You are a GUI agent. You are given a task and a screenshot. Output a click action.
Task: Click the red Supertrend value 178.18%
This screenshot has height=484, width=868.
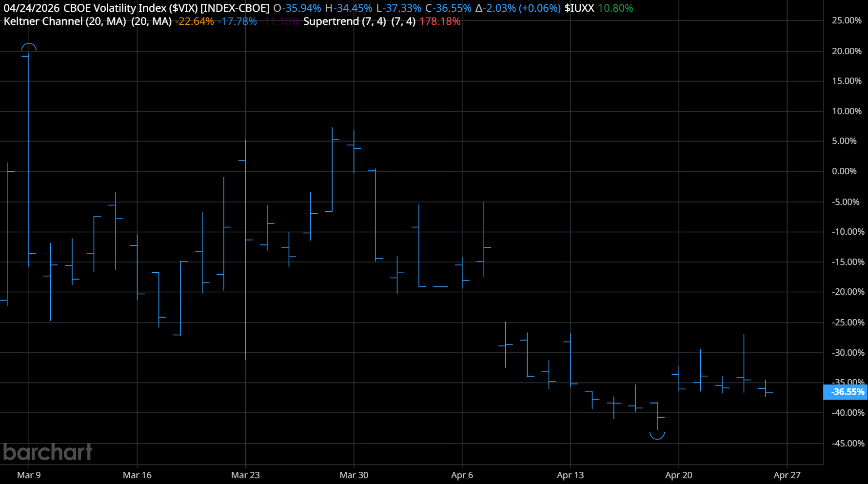click(x=439, y=21)
